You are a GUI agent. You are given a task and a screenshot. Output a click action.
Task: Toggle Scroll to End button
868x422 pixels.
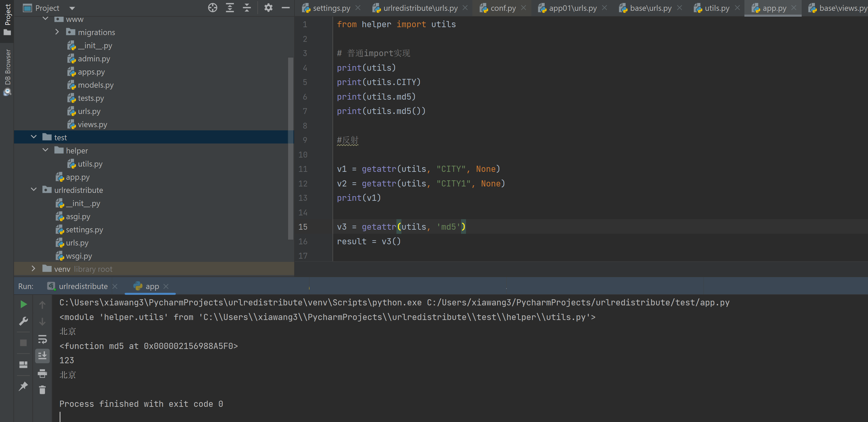tap(42, 356)
